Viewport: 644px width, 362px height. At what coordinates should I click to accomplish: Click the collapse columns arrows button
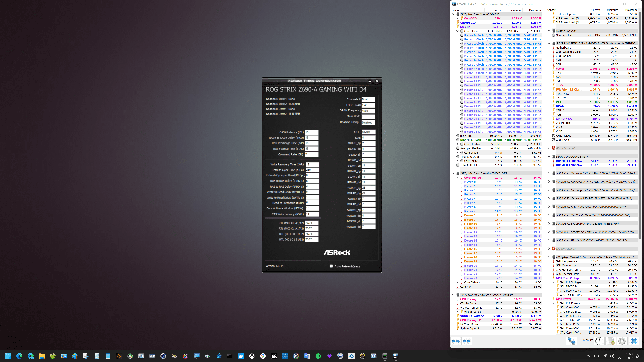(467, 341)
